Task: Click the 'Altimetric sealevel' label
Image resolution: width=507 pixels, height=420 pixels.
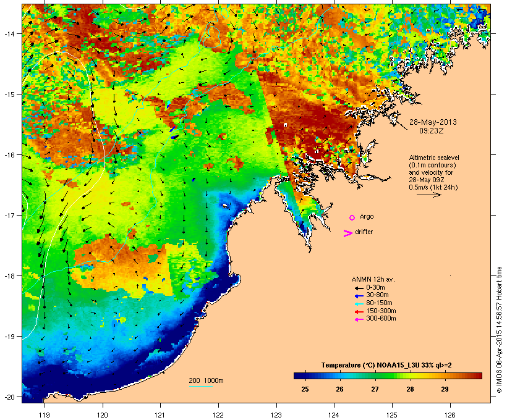Action: pos(434,157)
